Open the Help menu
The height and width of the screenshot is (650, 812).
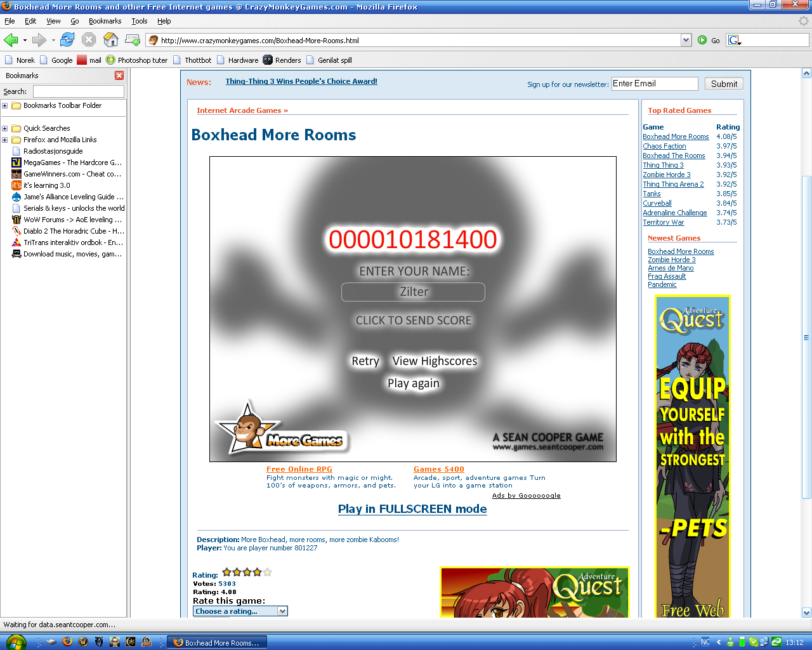point(164,21)
